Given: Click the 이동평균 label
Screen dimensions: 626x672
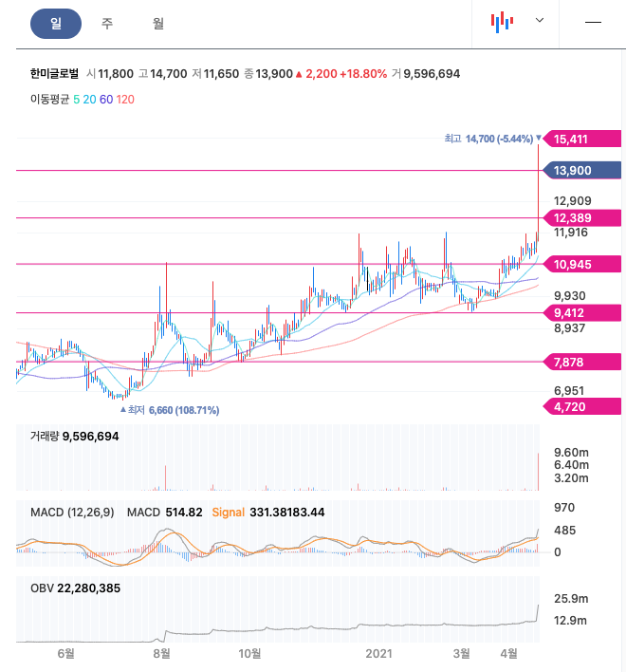Looking at the screenshot, I should pos(49,100).
